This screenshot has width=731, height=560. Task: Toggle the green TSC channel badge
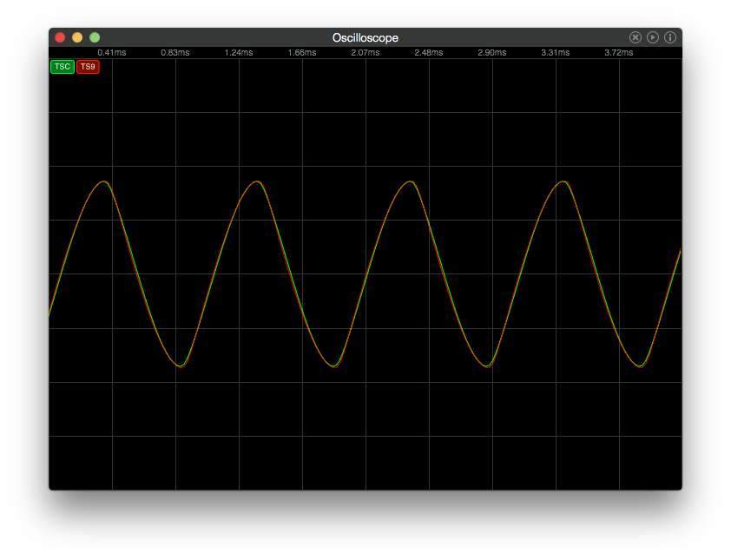(63, 67)
